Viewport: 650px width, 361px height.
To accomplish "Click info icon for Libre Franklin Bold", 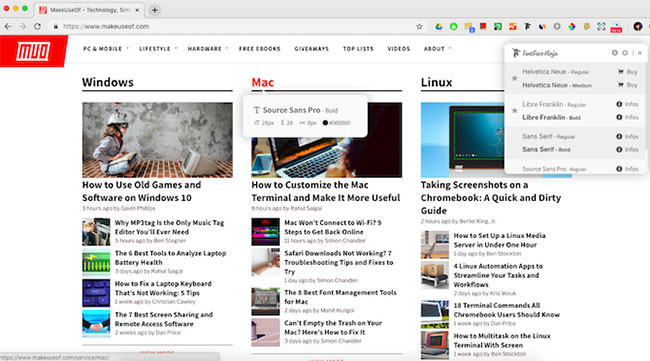I will pos(619,117).
